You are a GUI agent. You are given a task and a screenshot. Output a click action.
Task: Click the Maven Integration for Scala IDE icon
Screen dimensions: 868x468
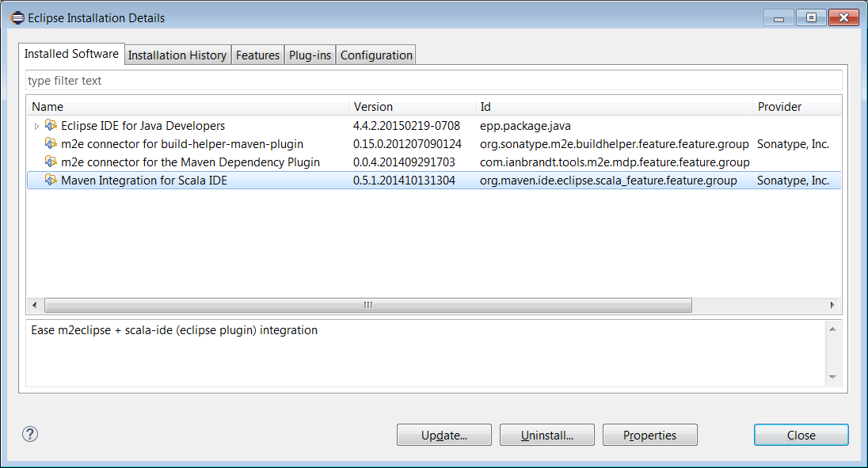pos(51,181)
